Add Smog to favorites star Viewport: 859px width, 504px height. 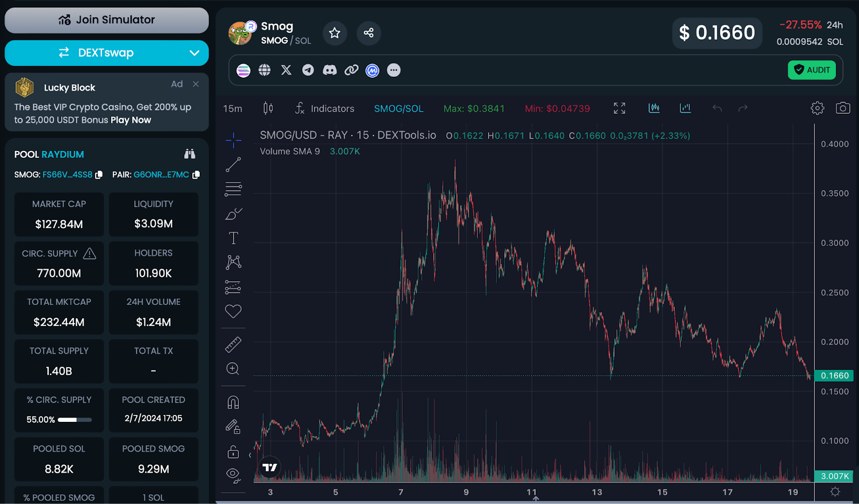tap(334, 33)
